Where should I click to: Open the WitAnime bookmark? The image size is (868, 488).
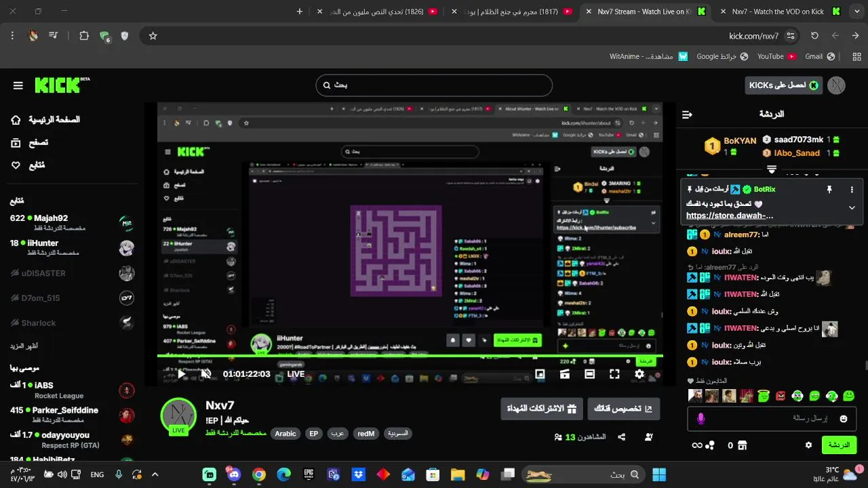click(649, 57)
